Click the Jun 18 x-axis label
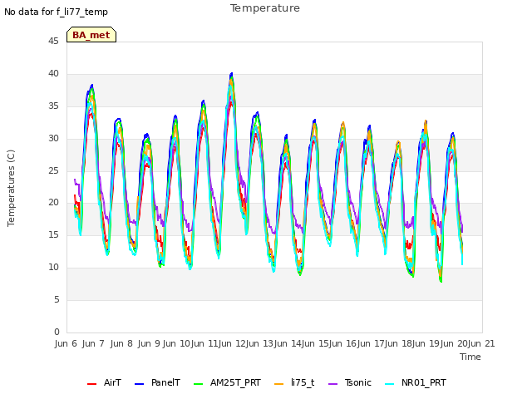The image size is (532, 399). (398, 343)
